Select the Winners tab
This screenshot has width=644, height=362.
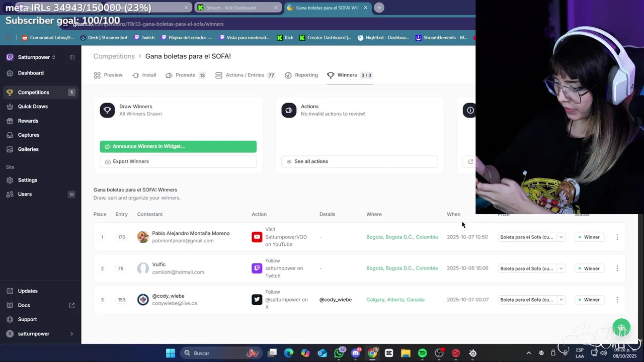[350, 75]
